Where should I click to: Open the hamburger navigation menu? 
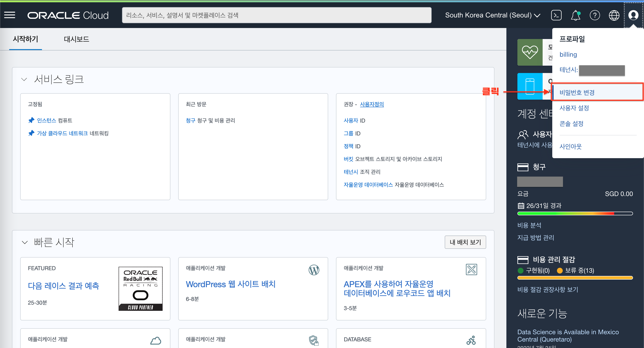[x=10, y=15]
